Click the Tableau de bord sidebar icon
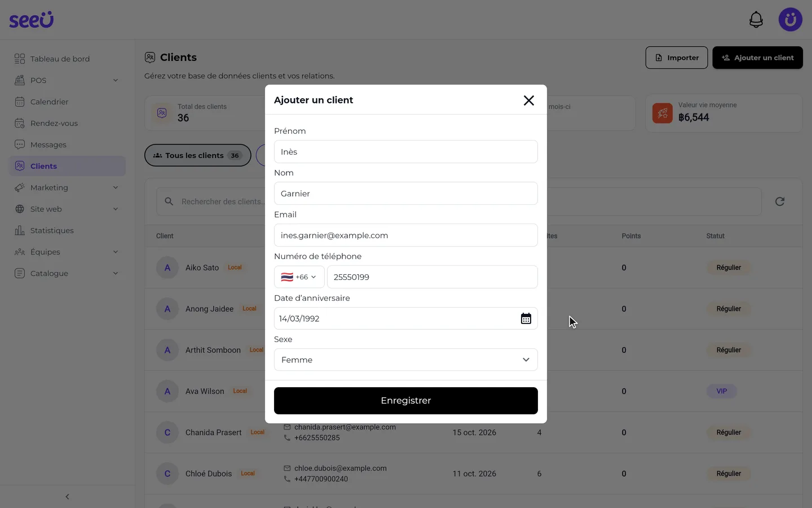Screen dimensions: 812x508 coord(20,59)
